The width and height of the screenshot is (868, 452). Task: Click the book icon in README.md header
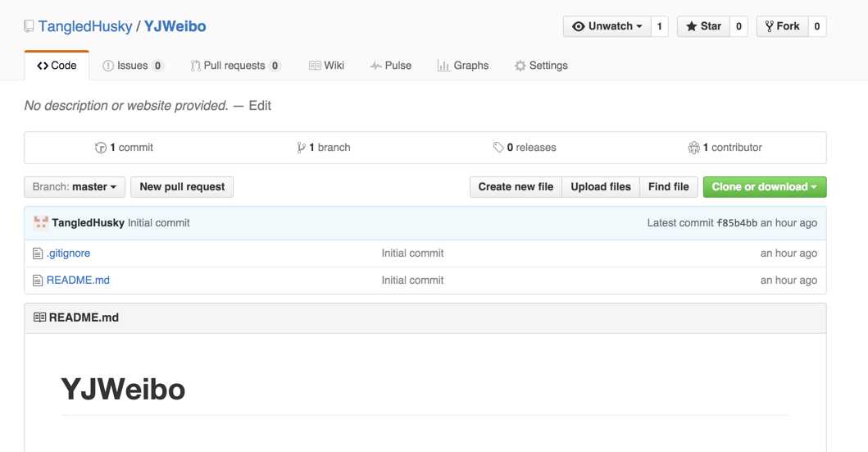[39, 317]
